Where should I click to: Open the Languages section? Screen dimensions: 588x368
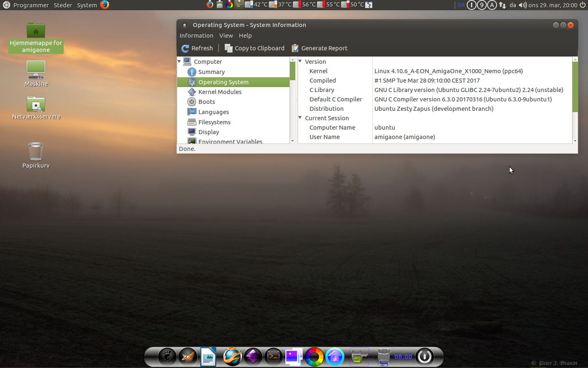coord(213,112)
